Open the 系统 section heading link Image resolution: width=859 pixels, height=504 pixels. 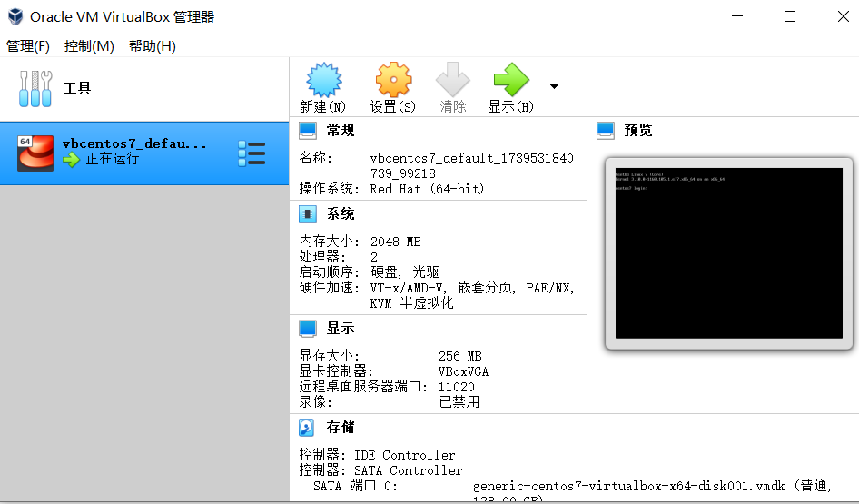(x=341, y=213)
